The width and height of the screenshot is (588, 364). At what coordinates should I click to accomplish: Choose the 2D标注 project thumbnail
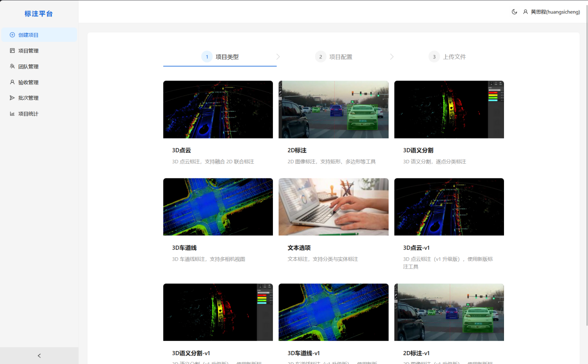(x=334, y=109)
